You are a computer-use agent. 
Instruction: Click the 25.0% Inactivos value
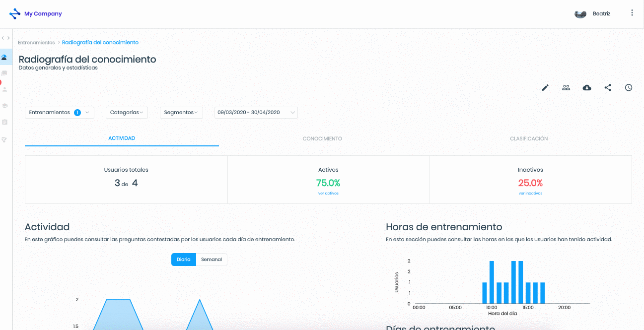click(x=530, y=183)
